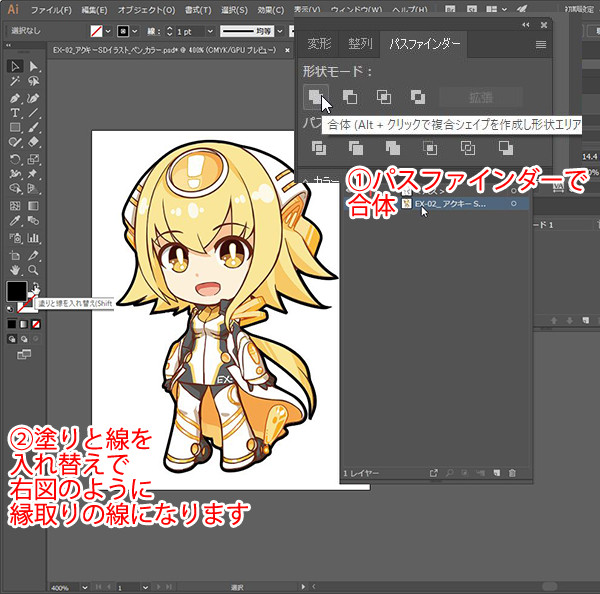Open stroke weight dropdown beside 1 pt

[x=210, y=31]
